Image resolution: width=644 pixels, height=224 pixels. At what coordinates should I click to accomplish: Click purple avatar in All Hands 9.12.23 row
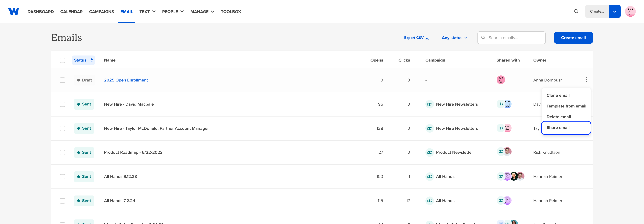507,176
